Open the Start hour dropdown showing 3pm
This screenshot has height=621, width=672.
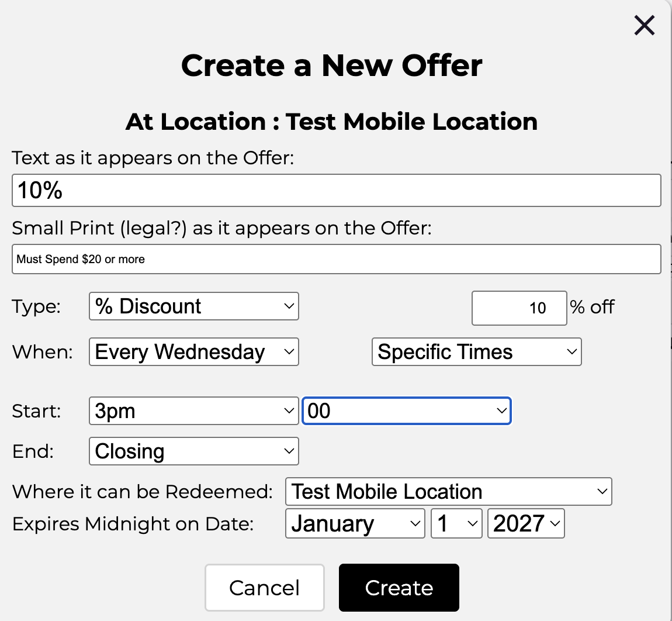pos(193,411)
